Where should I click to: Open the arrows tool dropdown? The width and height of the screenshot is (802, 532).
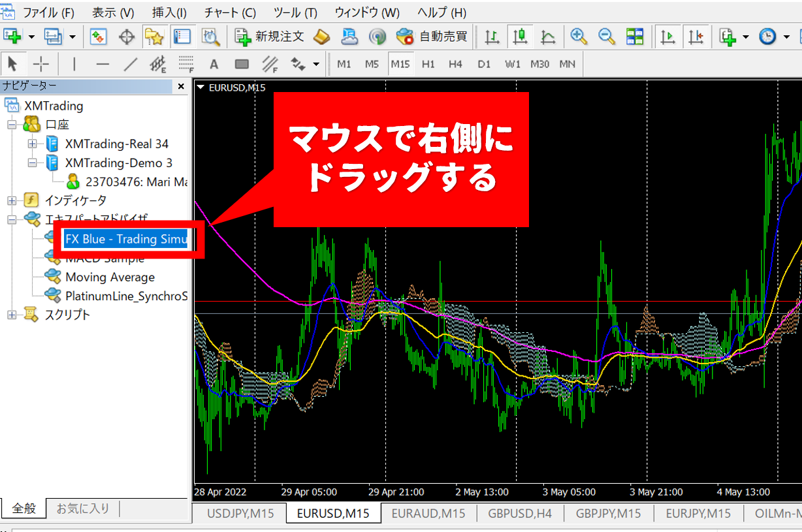click(316, 64)
